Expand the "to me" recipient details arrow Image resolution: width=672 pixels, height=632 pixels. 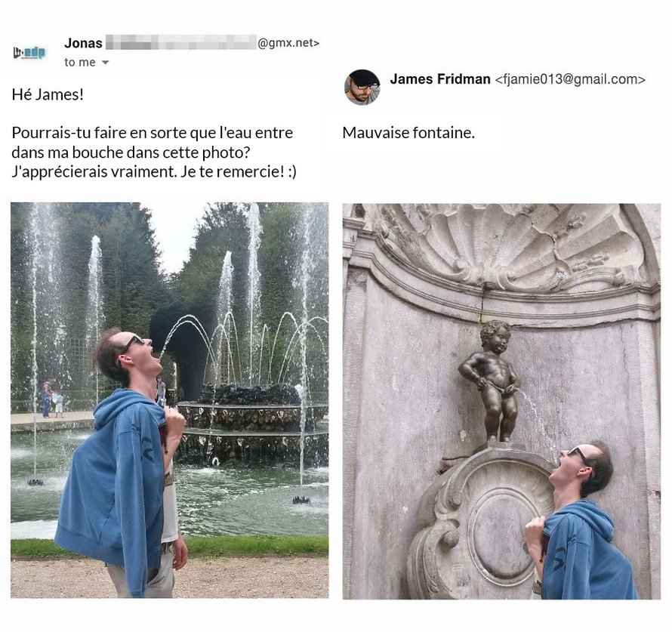coord(105,63)
